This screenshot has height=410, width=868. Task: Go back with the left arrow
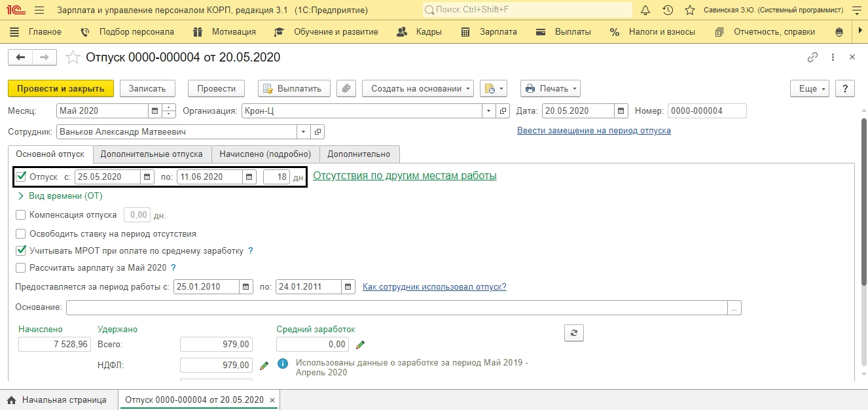pyautogui.click(x=20, y=58)
